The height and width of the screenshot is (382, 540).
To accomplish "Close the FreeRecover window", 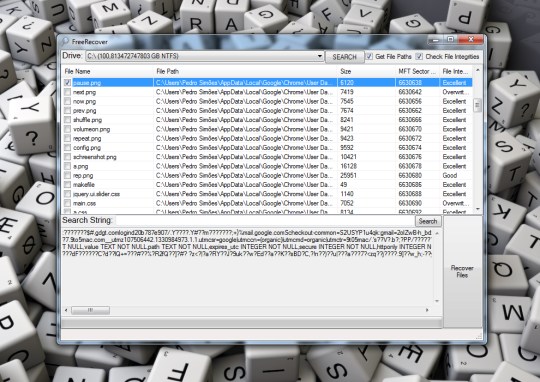I will (x=470, y=40).
